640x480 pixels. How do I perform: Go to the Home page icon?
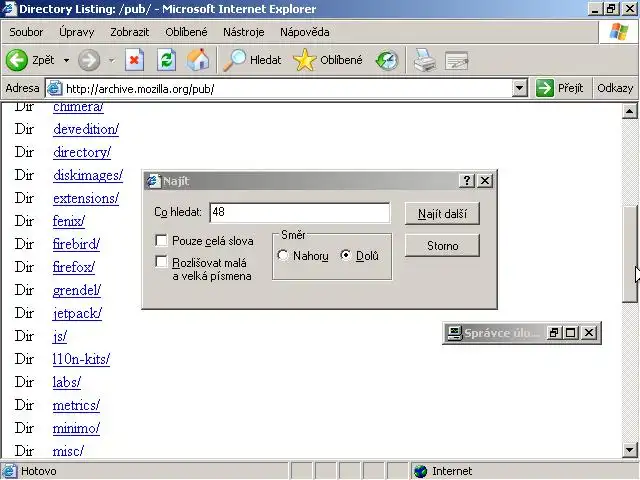tap(198, 60)
